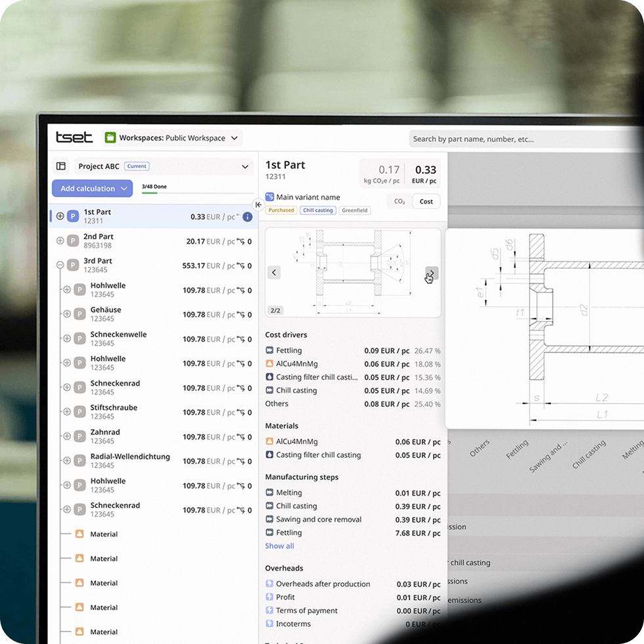644x644 pixels.
Task: Click the Gehäuse P icon
Action: pyautogui.click(x=80, y=314)
